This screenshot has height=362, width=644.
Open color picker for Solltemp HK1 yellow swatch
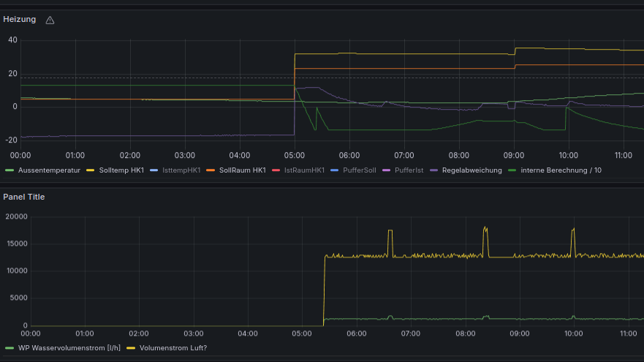[x=90, y=170]
